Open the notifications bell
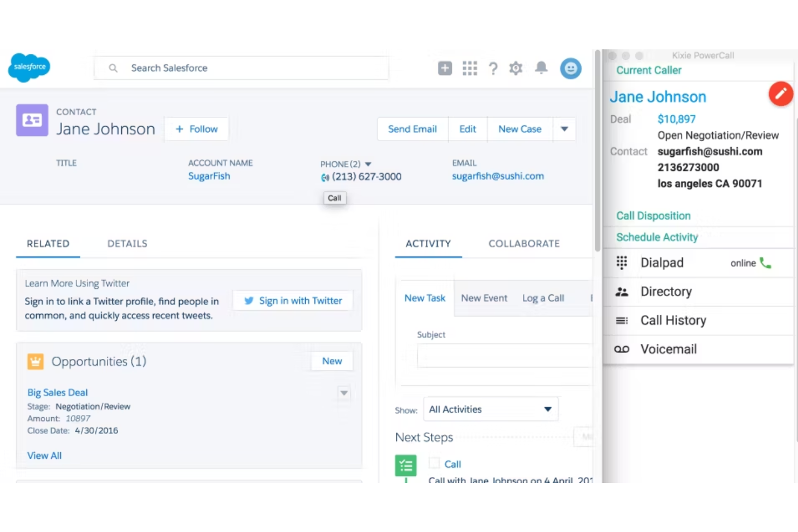Image resolution: width=798 pixels, height=532 pixels. 541,67
